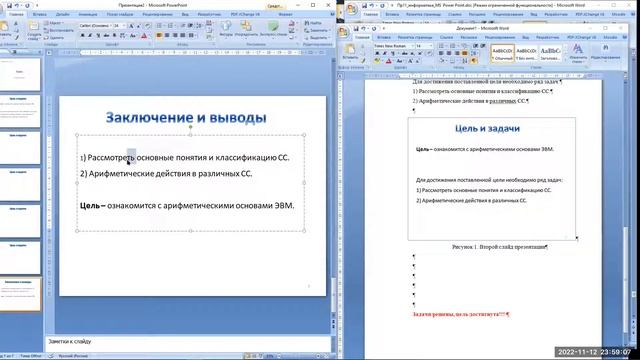Open Replace options in PowerPoint
The height and width of the screenshot is (360, 640).
point(316,30)
